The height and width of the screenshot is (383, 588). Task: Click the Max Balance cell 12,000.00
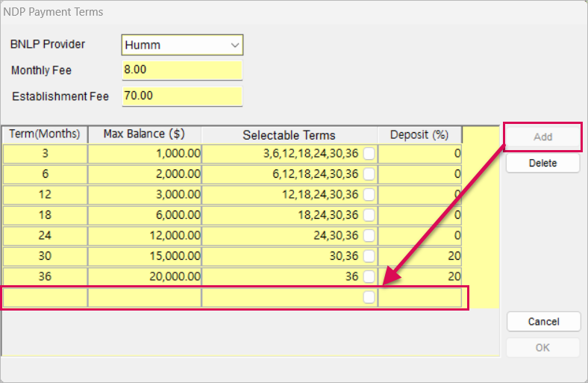pyautogui.click(x=145, y=236)
